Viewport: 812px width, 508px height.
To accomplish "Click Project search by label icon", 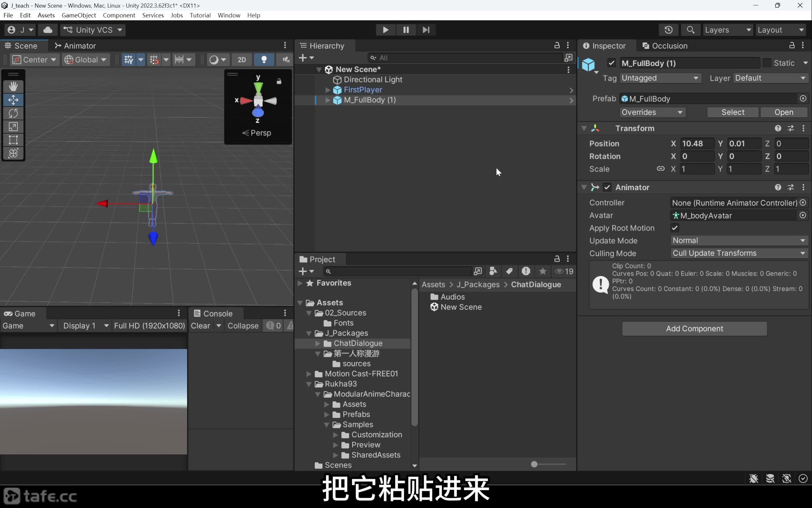I will pos(509,271).
